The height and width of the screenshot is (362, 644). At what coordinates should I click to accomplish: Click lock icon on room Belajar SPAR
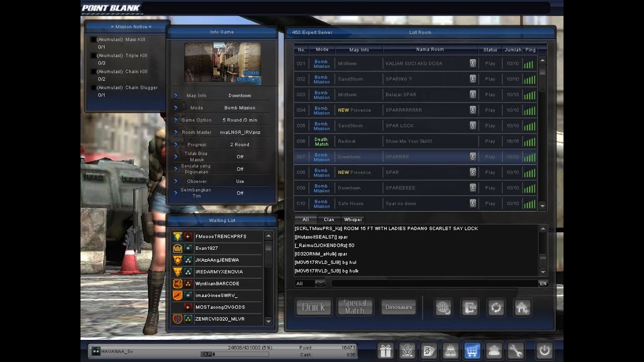[x=473, y=95]
